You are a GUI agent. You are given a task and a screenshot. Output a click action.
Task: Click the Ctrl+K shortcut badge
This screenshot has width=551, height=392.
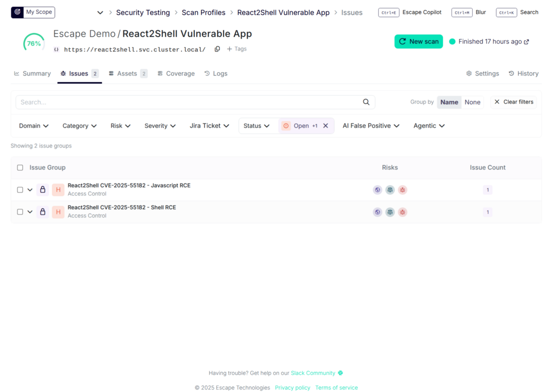pyautogui.click(x=506, y=12)
